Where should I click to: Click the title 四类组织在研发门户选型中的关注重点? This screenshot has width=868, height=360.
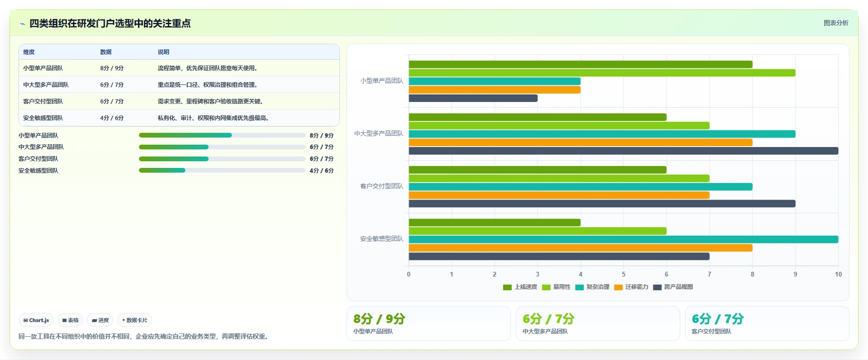point(110,23)
